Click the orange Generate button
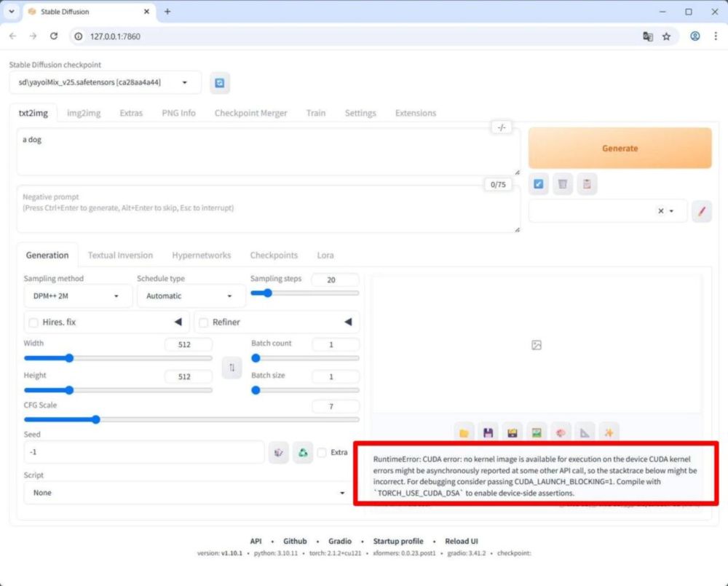 click(x=620, y=148)
